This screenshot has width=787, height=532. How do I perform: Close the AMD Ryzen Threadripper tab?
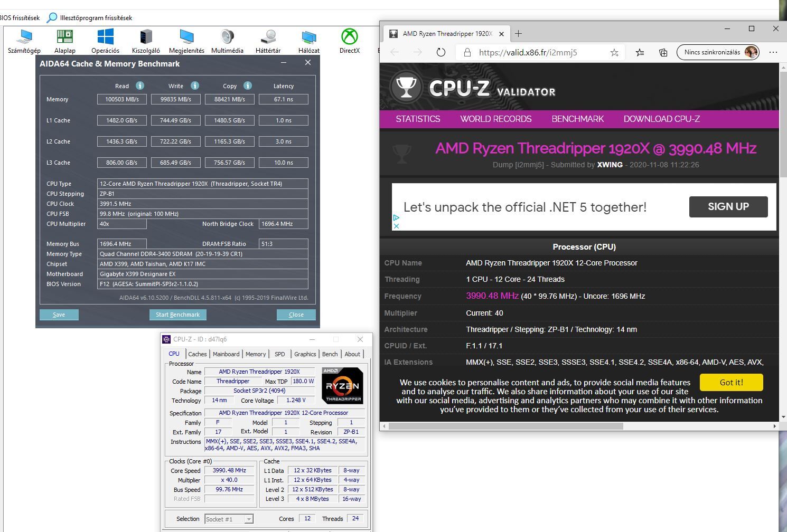(501, 34)
